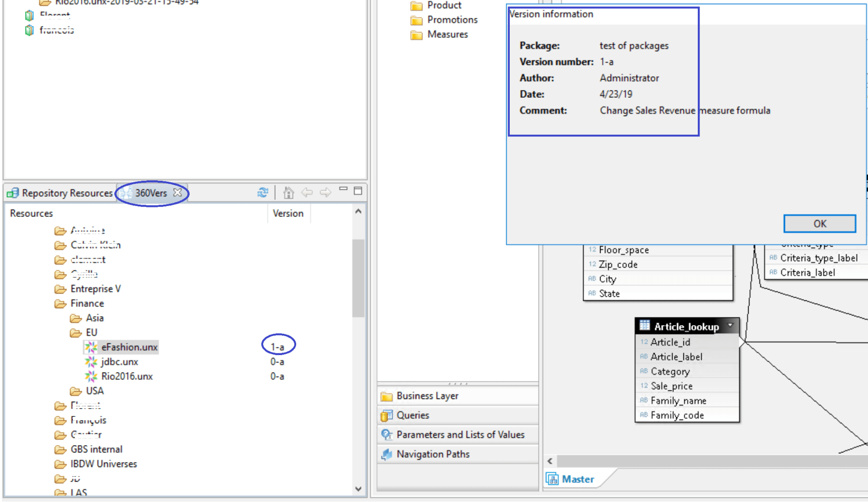Click the Navigation Paths icon
This screenshot has width=868, height=502.
click(386, 454)
